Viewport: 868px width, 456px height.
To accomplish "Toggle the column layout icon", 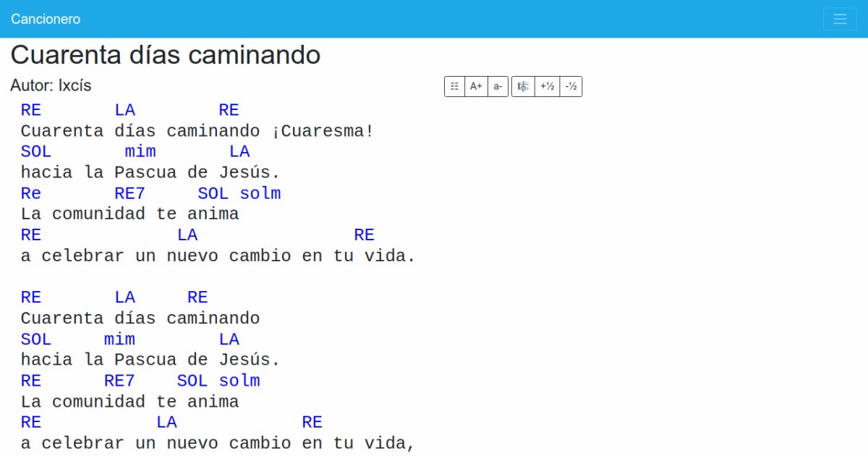I will (x=454, y=87).
